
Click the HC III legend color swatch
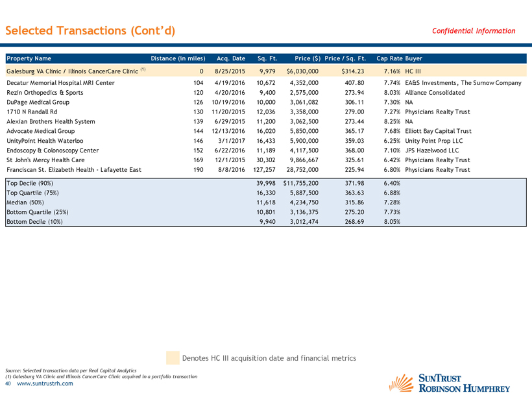(x=172, y=358)
